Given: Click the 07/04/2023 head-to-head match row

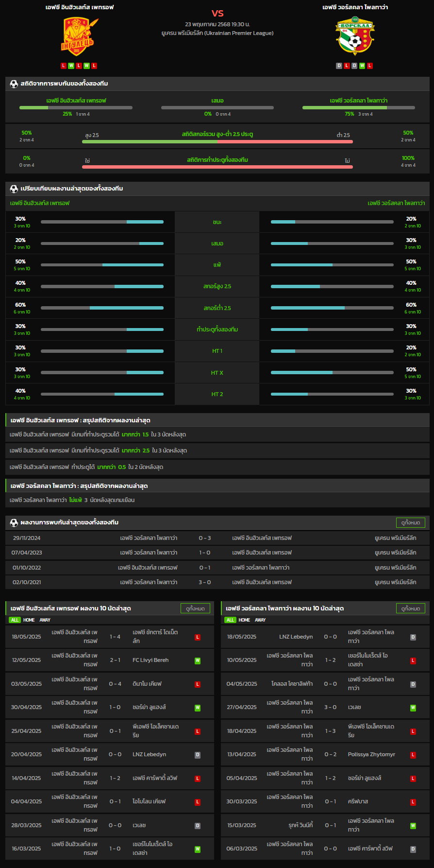Looking at the screenshot, I should pyautogui.click(x=217, y=553).
